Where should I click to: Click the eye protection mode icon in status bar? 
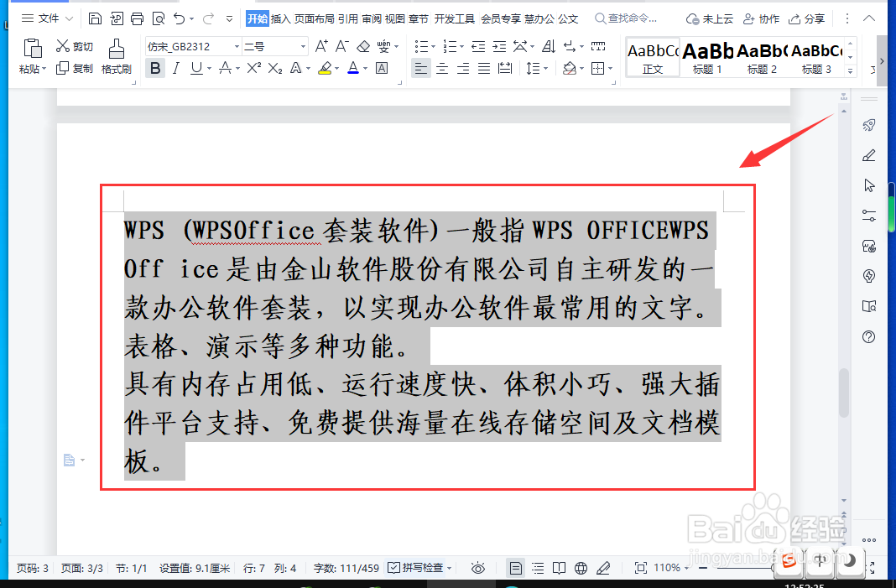(477, 568)
